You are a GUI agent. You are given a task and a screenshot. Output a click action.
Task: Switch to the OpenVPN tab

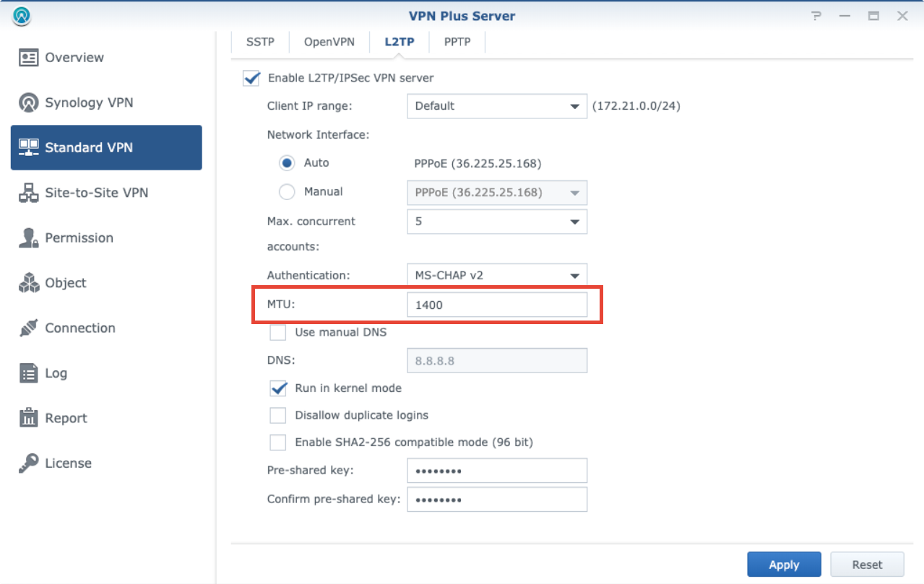pyautogui.click(x=329, y=42)
